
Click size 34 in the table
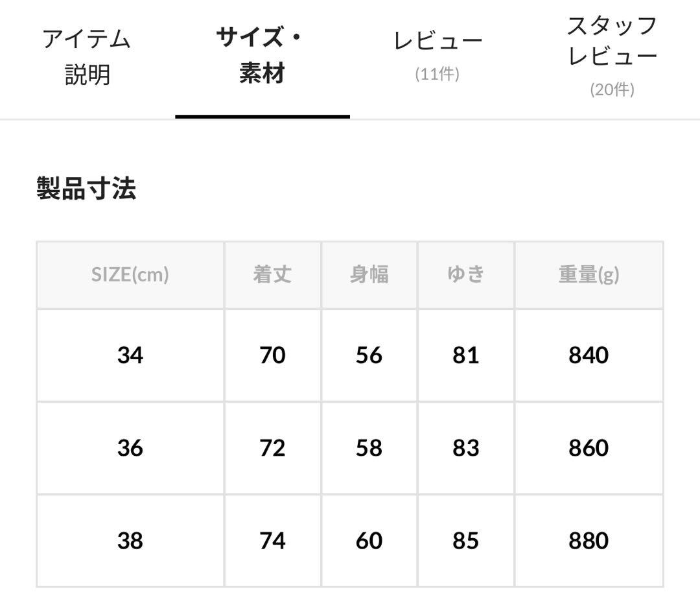pos(130,355)
